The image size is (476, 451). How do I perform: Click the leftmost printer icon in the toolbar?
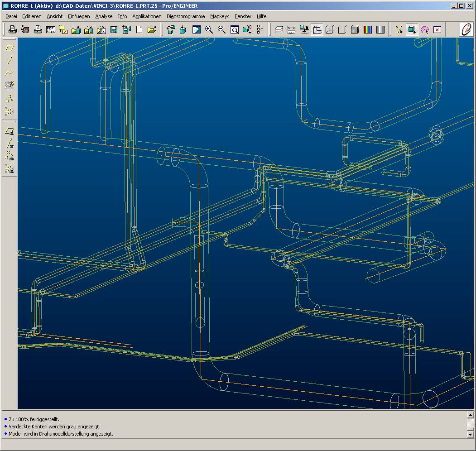(12, 29)
